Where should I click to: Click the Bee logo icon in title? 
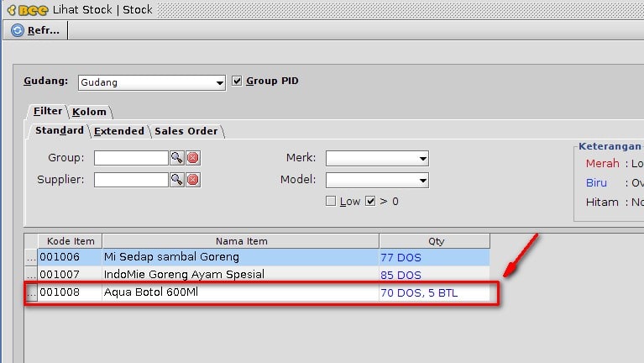(28, 10)
